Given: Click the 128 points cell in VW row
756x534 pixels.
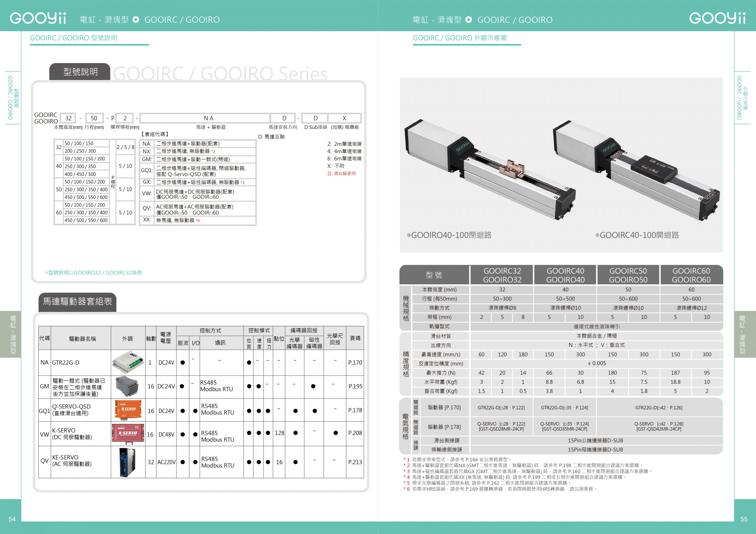Looking at the screenshot, I should (x=279, y=433).
